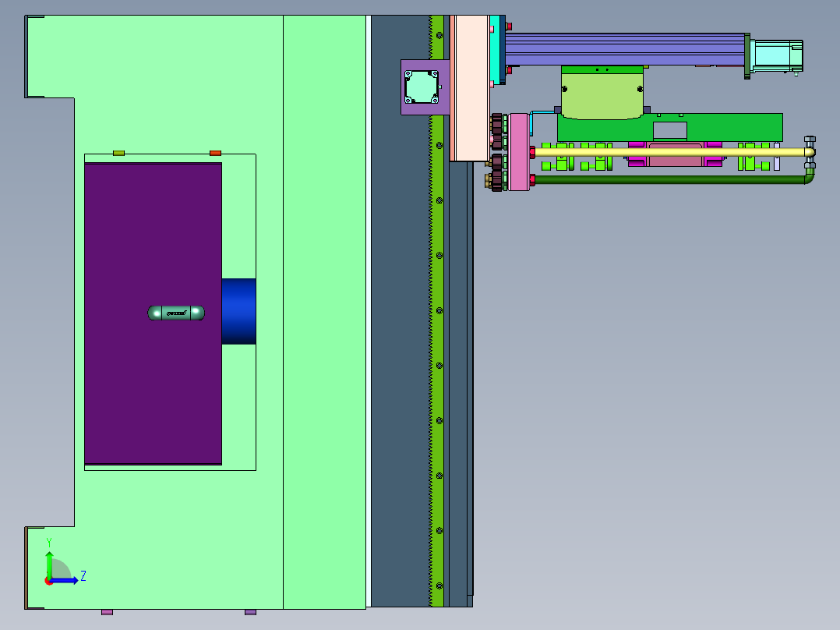
Task: Select the large dark purple panel
Action: (x=154, y=313)
